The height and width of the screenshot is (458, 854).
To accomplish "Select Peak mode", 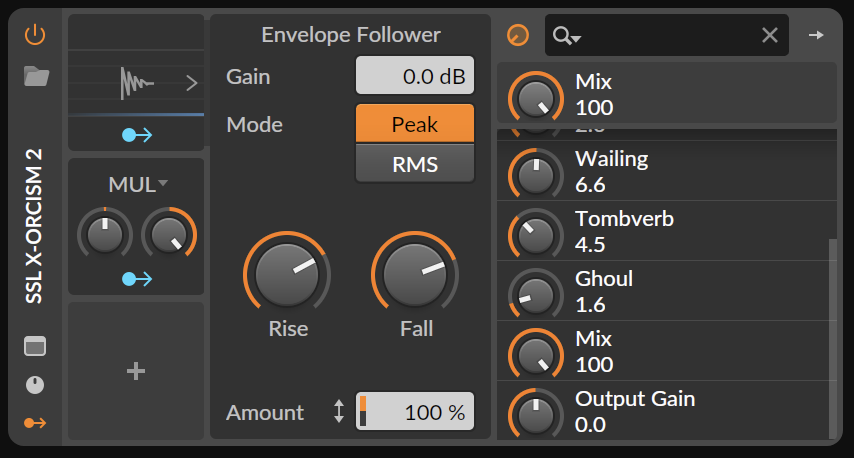I will click(x=414, y=125).
